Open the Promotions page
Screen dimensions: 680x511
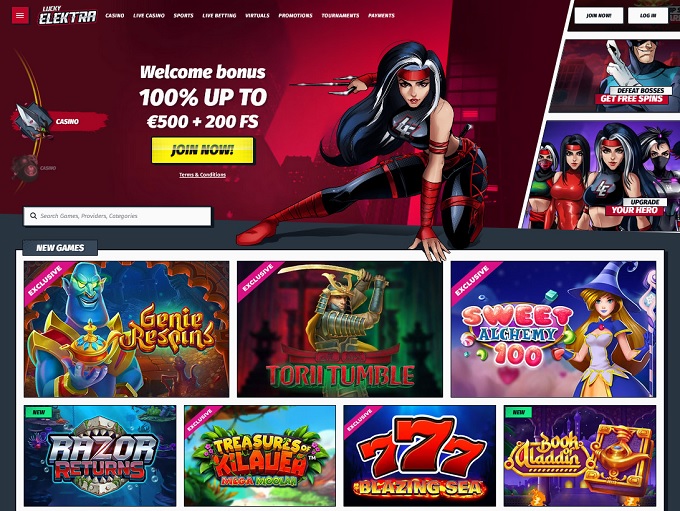[x=295, y=16]
